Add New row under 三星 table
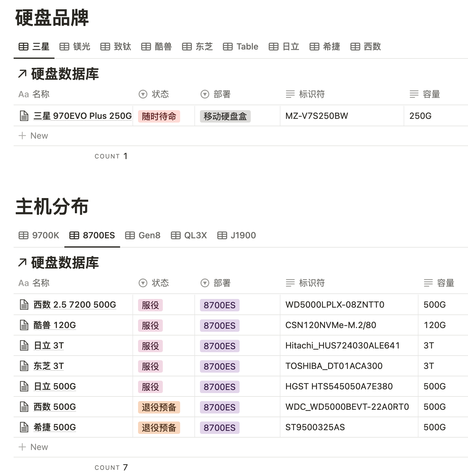468x476 pixels. coord(33,136)
